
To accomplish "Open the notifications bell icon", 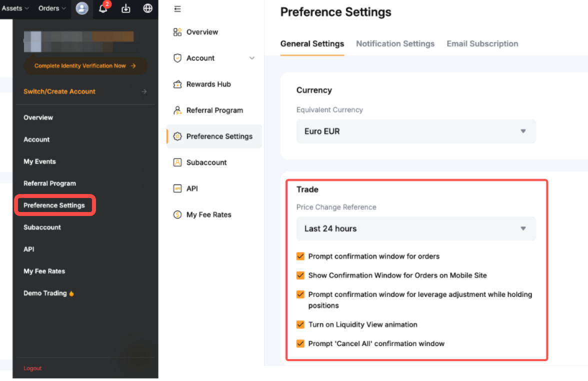I will pos(103,8).
